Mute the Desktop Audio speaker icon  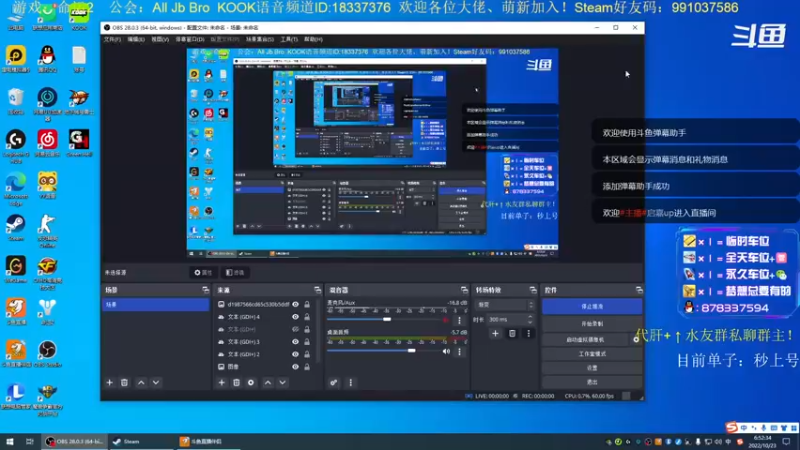(446, 352)
